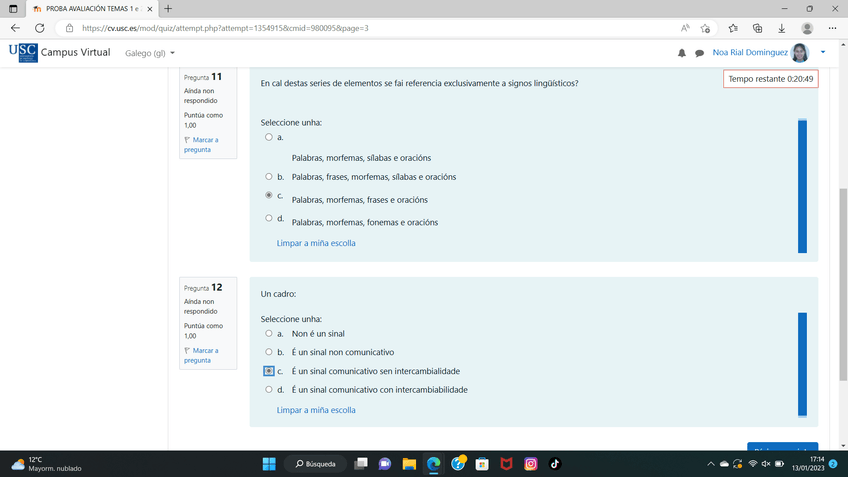Open Task View in the taskbar
Image resolution: width=848 pixels, height=477 pixels.
[361, 464]
